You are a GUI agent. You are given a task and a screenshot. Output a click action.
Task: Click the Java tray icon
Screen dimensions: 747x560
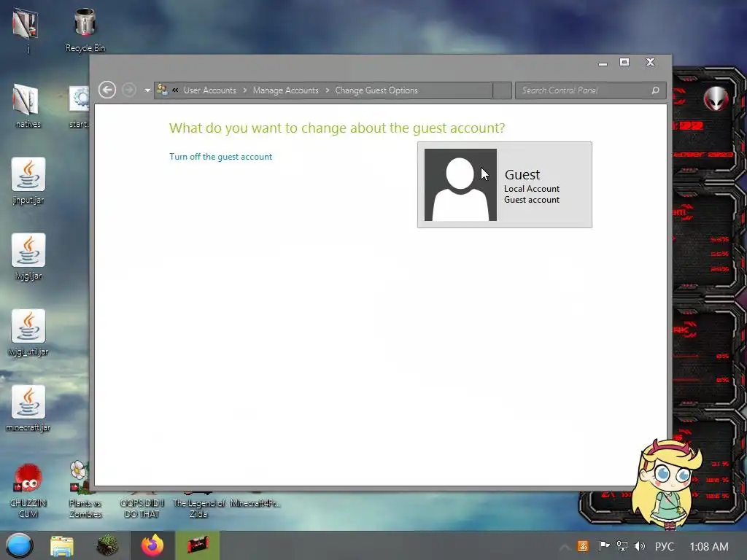pyautogui.click(x=583, y=546)
